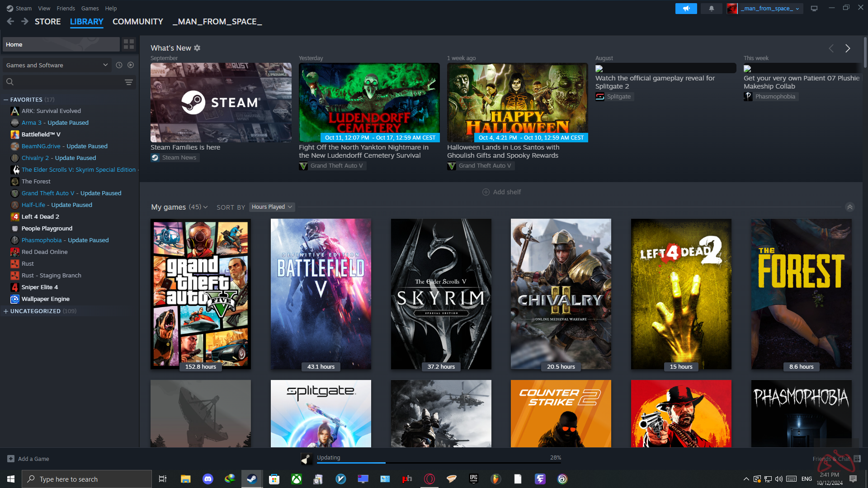Click the announcements megaphone icon
The width and height of the screenshot is (868, 488).
pos(686,9)
